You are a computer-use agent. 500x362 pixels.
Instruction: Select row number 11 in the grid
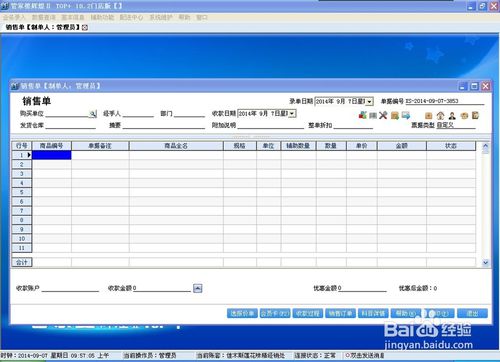(22, 248)
